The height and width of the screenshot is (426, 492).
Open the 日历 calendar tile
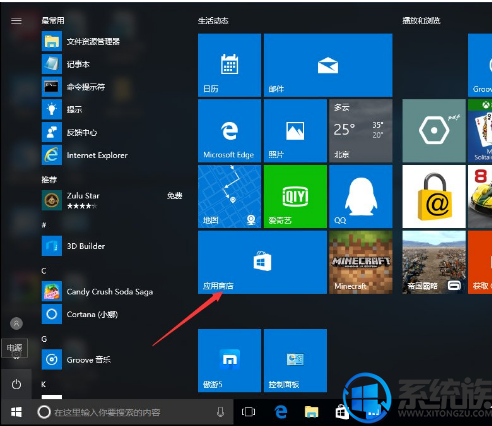(x=229, y=65)
